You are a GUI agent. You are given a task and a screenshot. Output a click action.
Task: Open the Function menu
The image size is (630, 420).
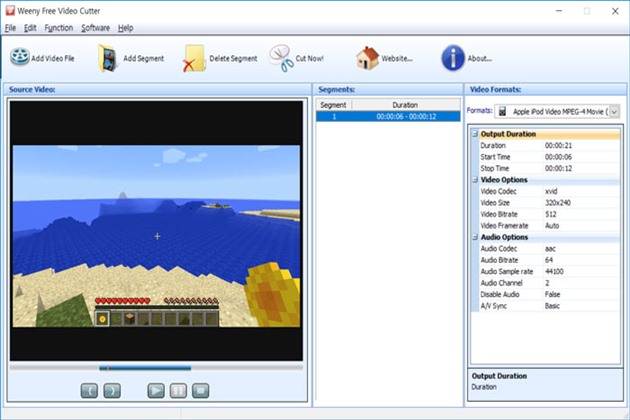[59, 28]
